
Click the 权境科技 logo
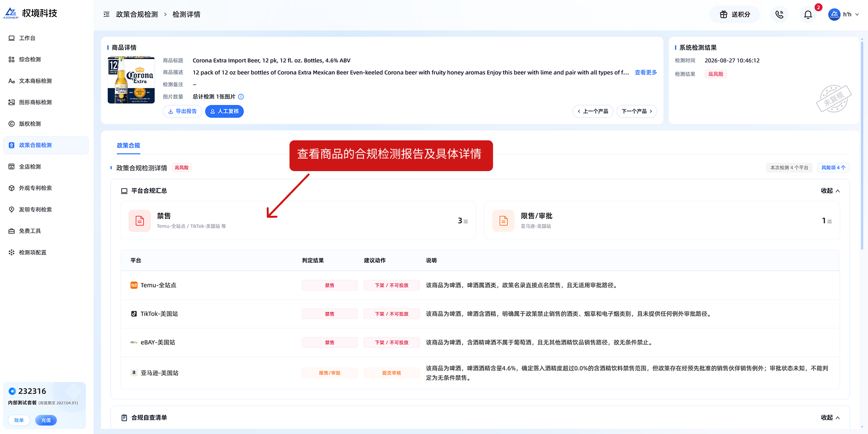pyautogui.click(x=30, y=13)
